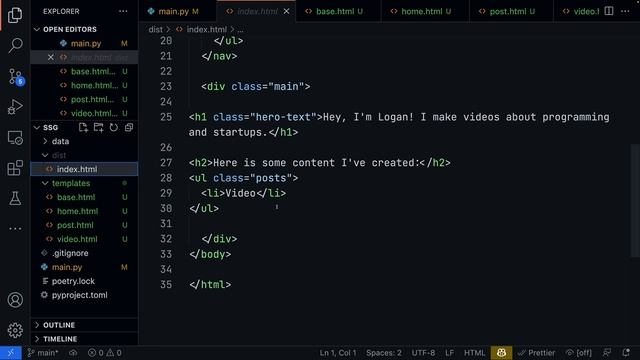Open home.html in templates folder
This screenshot has height=360, width=640.
pos(84,211)
